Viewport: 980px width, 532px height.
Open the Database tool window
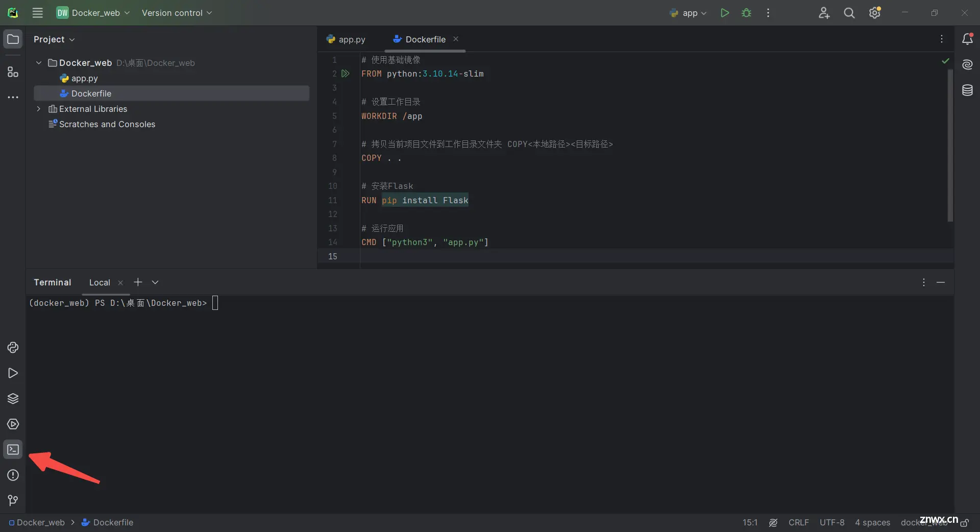tap(967, 90)
